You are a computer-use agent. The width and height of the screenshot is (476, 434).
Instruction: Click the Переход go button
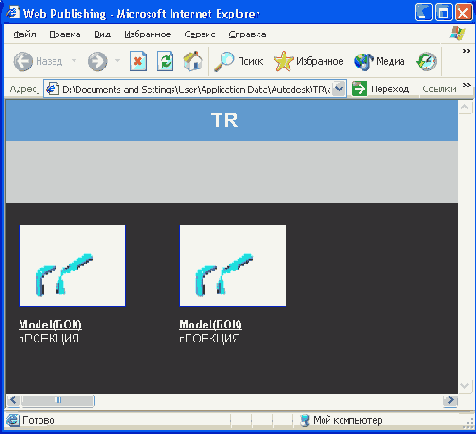[x=380, y=89]
